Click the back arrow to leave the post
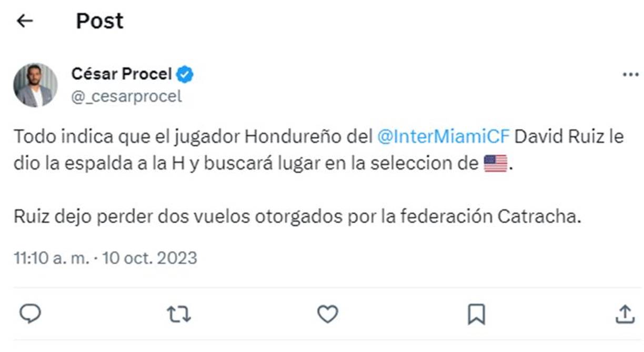Viewport: 644px width, 352px height. coord(25,21)
